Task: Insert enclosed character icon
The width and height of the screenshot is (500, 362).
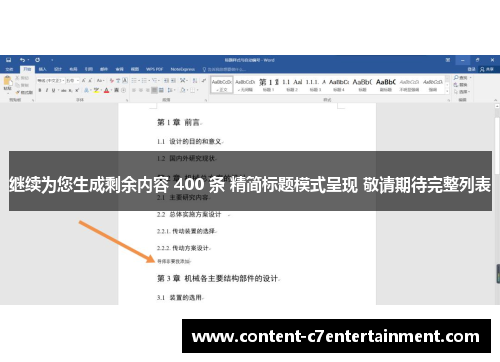Action: click(x=123, y=90)
